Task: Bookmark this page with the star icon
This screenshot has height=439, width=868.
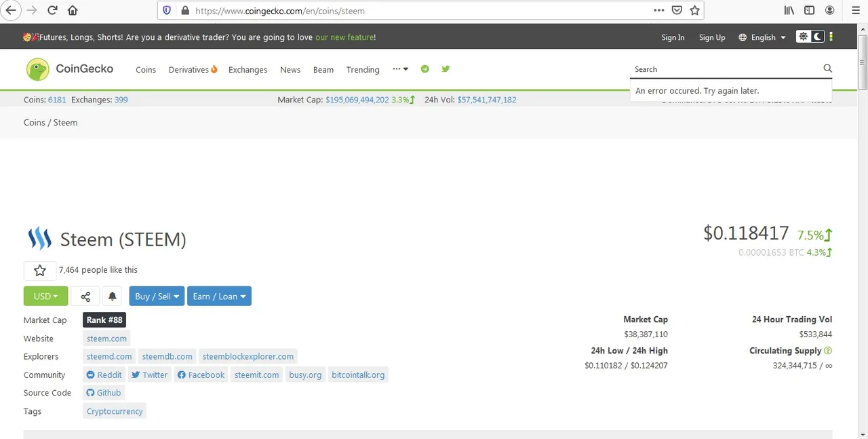Action: pos(694,10)
